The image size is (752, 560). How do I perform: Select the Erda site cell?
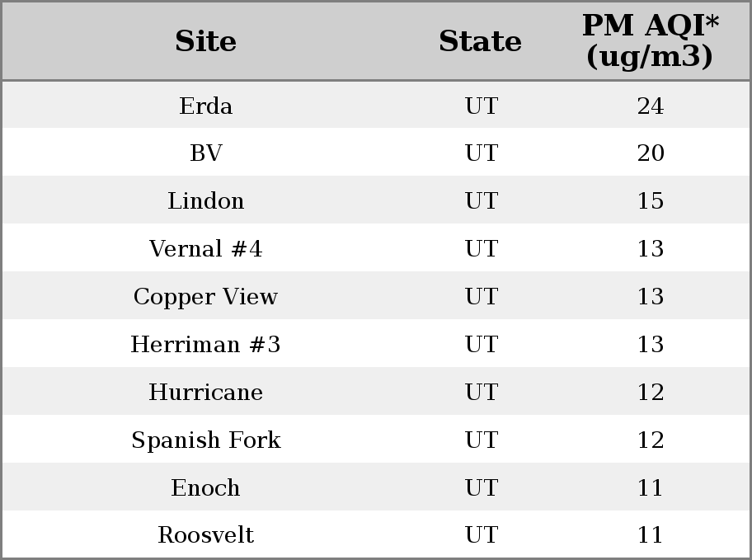click(206, 106)
